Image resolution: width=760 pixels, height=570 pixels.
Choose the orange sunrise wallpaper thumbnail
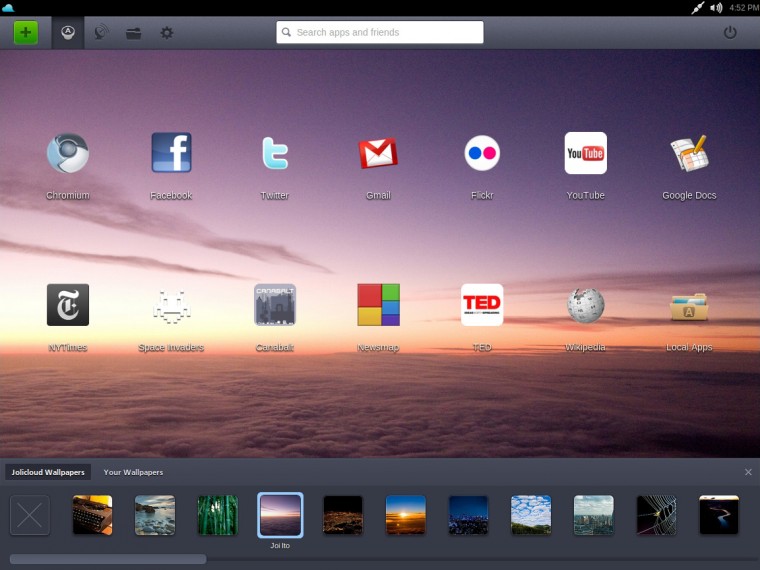coord(406,515)
